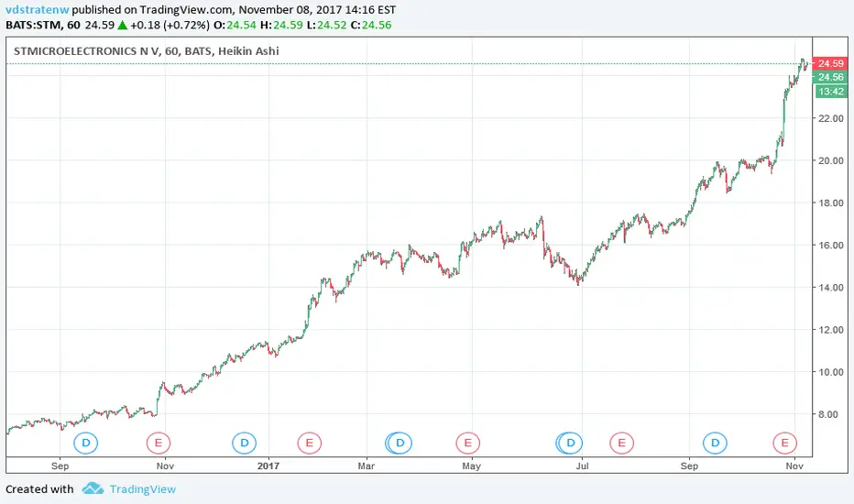The width and height of the screenshot is (854, 504).
Task: Open the vdstratenw author profile link
Action: (38, 10)
